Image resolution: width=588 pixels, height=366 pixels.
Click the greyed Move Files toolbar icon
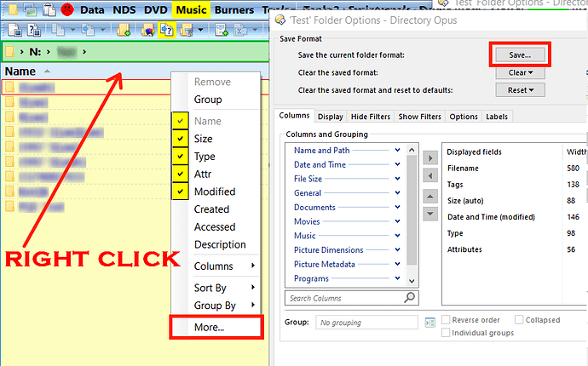point(89,30)
